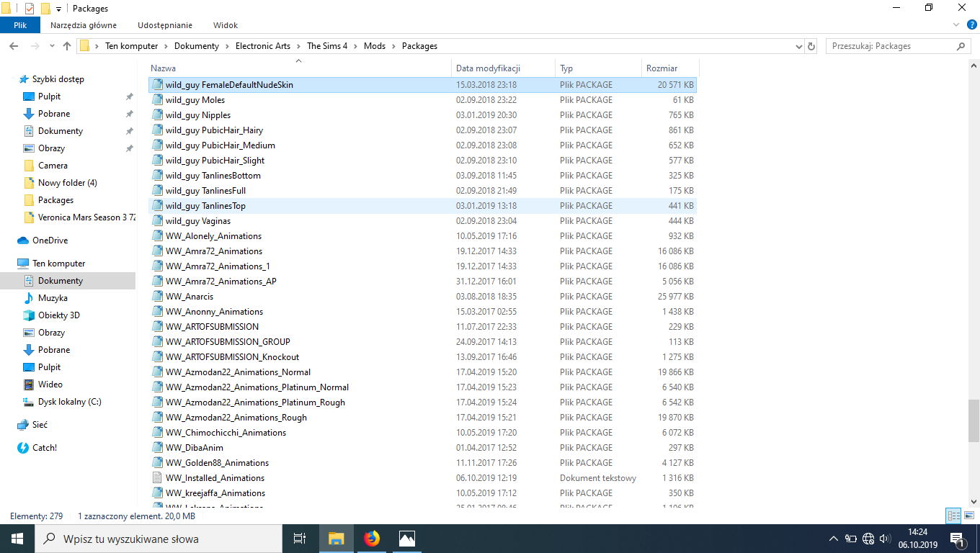Refresh the Packages folder listing
The width and height of the screenshot is (980, 553).
(811, 46)
